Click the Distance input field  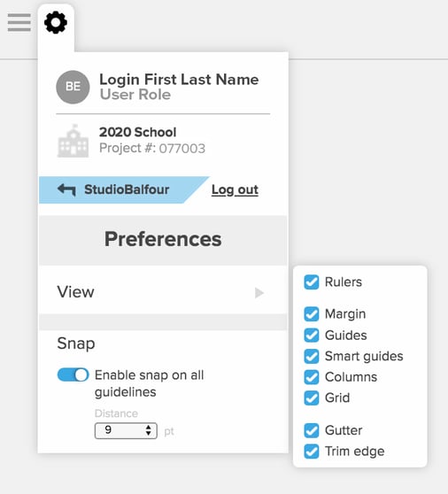click(x=126, y=430)
